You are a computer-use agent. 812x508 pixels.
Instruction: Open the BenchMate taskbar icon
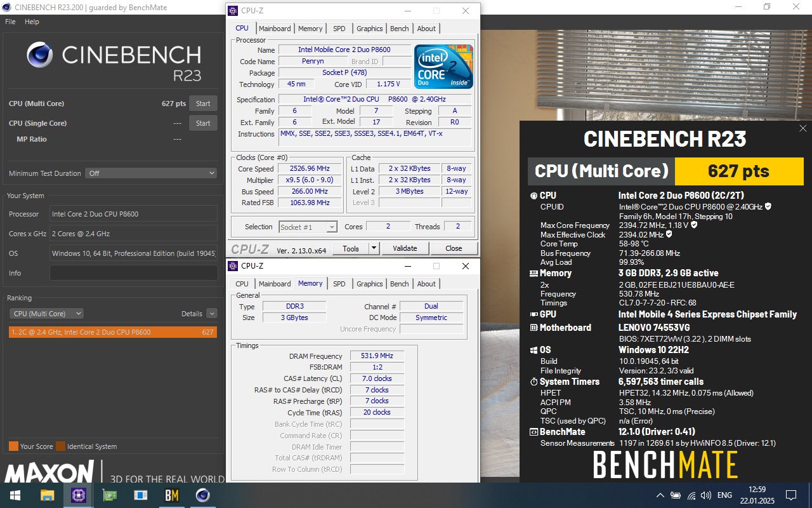pos(172,495)
